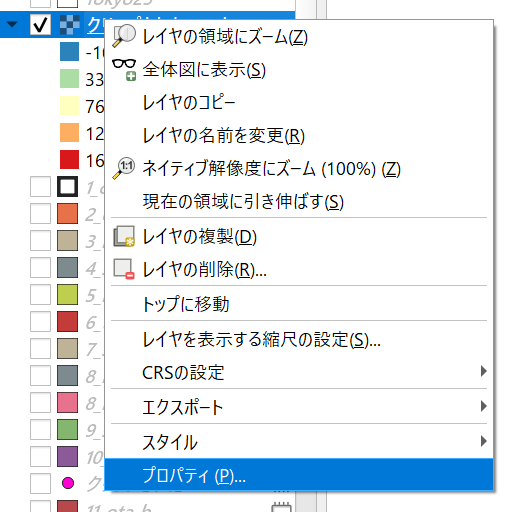Choose レイヤを表示する縮尺の設定(S)... entry

point(299,339)
